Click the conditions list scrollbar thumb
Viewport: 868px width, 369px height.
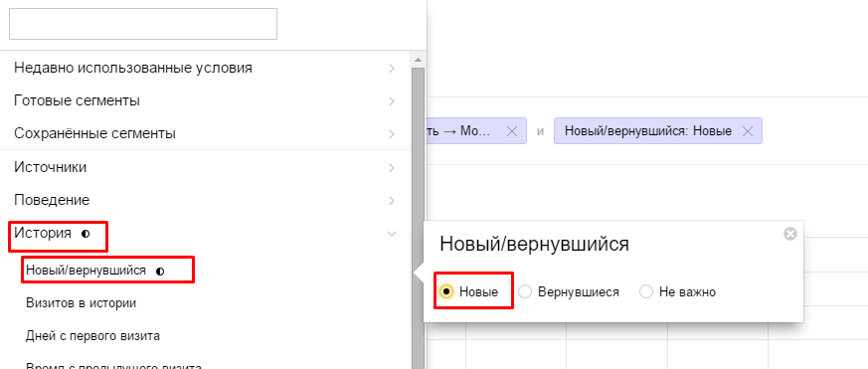[x=418, y=218]
